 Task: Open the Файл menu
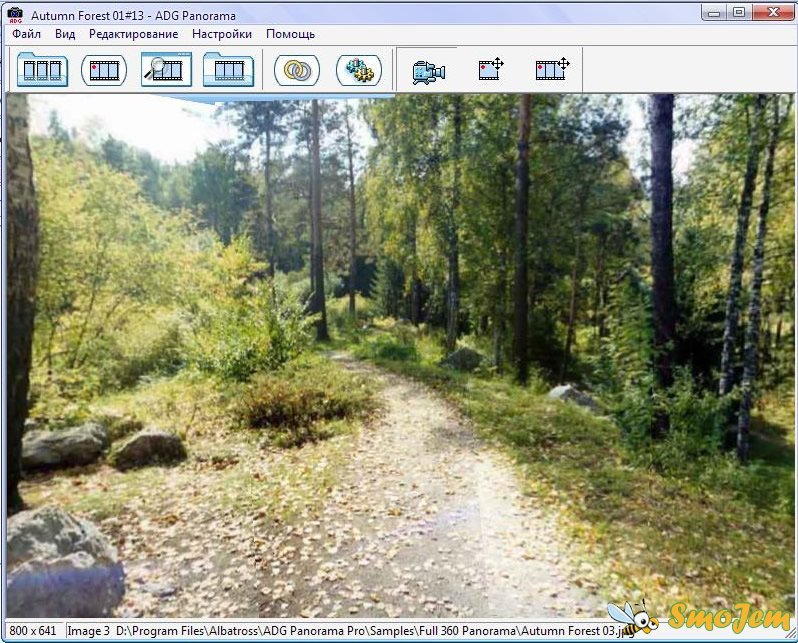coord(26,34)
